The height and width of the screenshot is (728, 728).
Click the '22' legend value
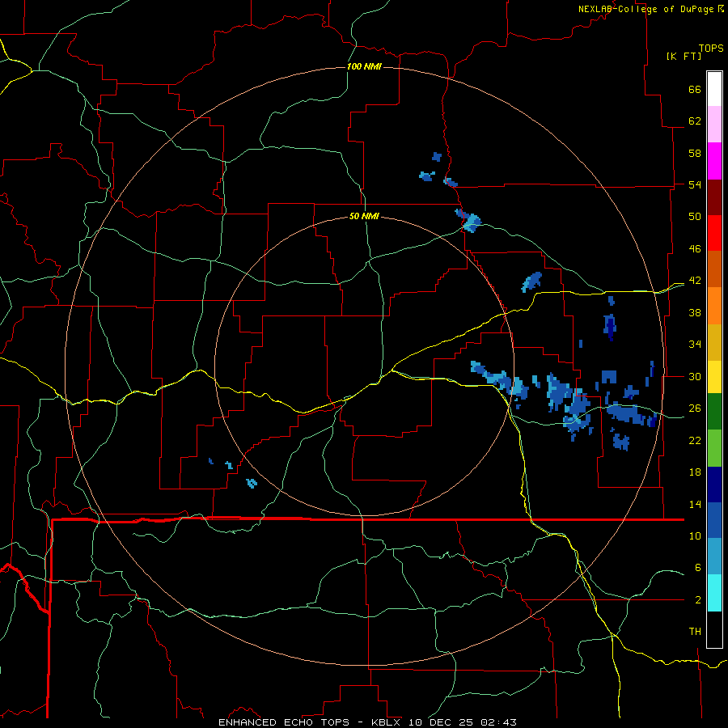(695, 440)
